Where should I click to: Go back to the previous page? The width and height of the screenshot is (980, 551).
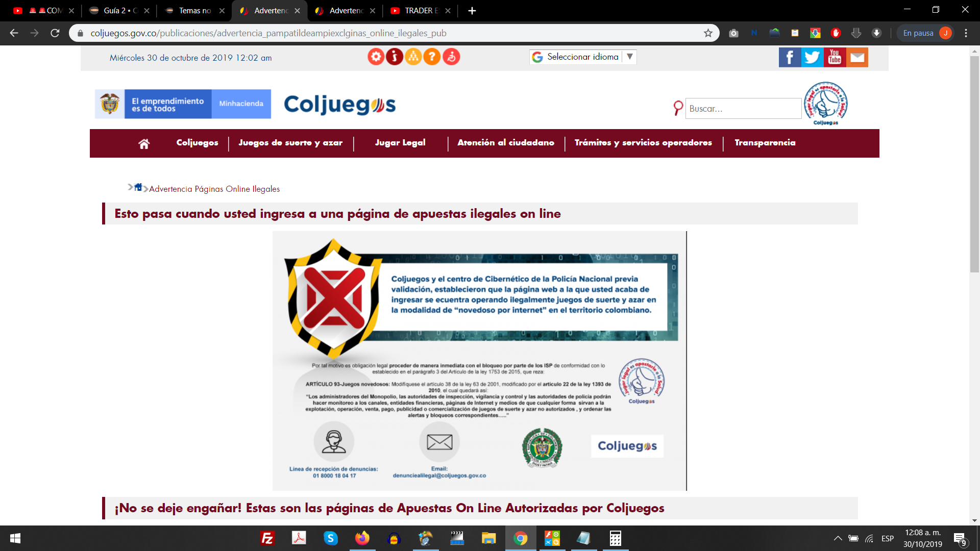[x=14, y=33]
